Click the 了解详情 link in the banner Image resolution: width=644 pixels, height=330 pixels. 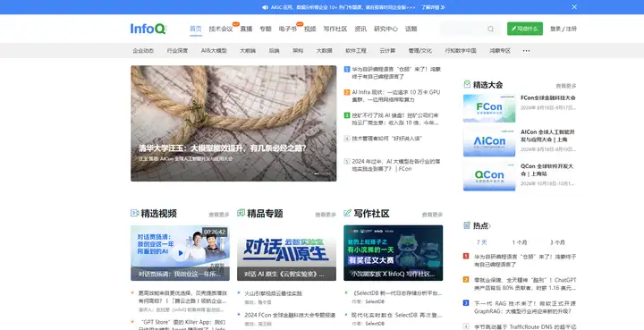coord(433,7)
